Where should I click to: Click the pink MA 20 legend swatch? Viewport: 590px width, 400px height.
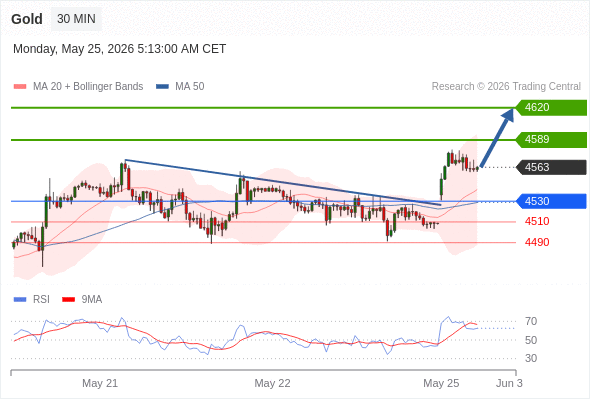20,87
